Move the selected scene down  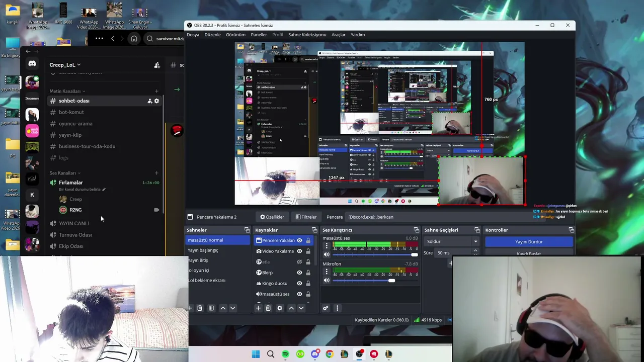point(232,308)
